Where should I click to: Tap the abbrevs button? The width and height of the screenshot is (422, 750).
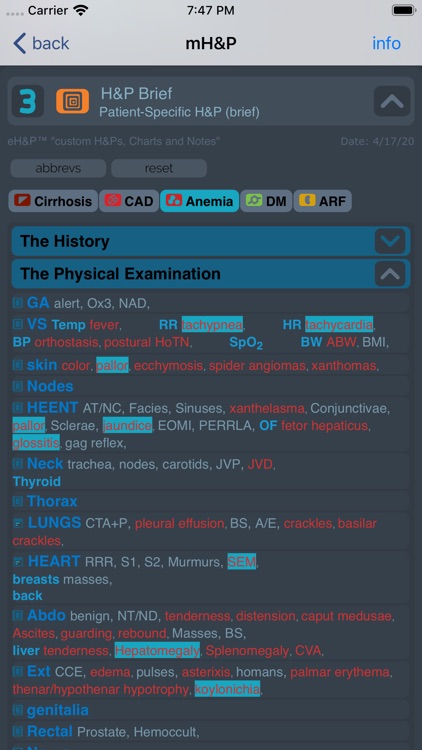click(58, 168)
